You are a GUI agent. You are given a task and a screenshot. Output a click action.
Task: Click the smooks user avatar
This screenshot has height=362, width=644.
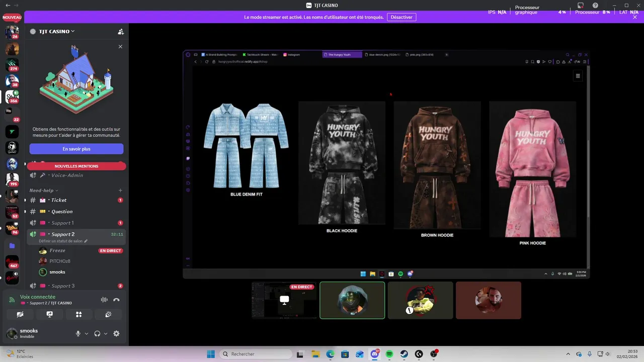(x=11, y=333)
